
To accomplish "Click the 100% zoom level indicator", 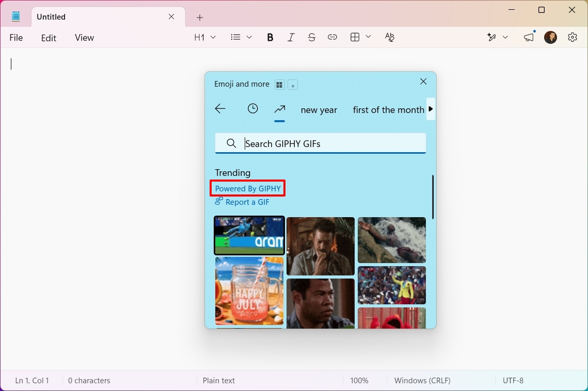I will pyautogui.click(x=359, y=381).
